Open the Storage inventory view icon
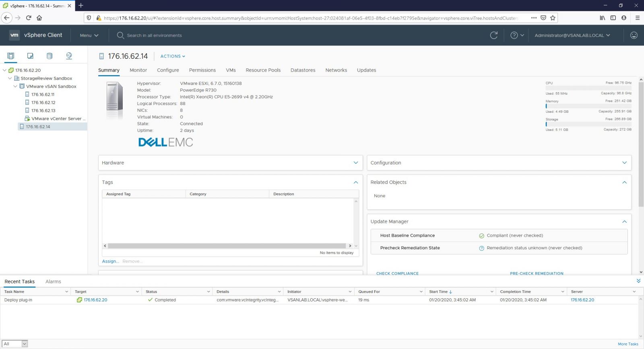 coord(50,56)
